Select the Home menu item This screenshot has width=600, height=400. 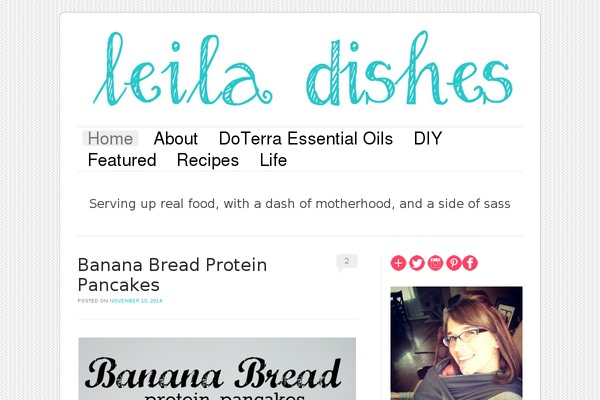point(110,138)
